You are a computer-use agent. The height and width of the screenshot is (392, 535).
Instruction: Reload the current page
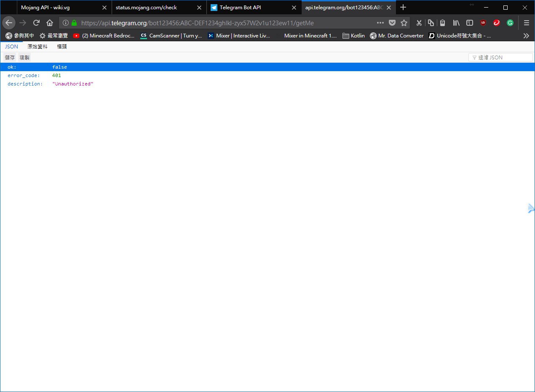pyautogui.click(x=37, y=23)
